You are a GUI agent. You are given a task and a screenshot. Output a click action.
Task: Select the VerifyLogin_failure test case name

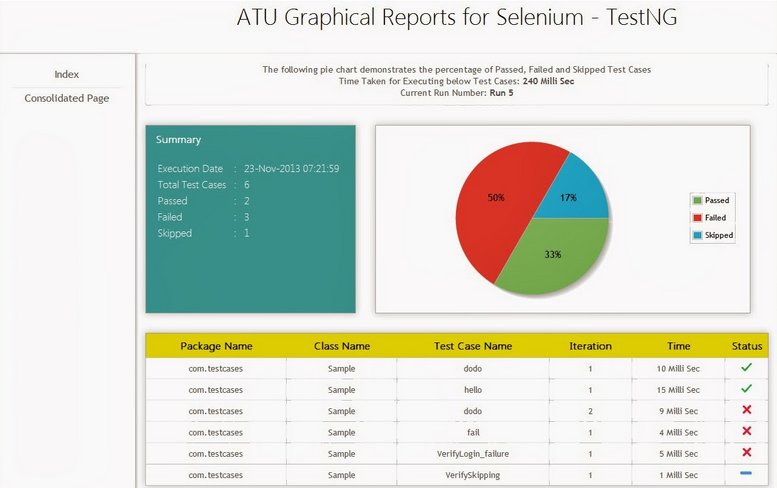pos(473,453)
